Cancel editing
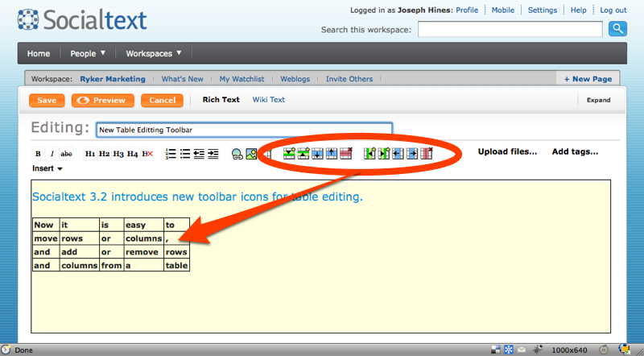This screenshot has height=356, width=644. tap(163, 101)
